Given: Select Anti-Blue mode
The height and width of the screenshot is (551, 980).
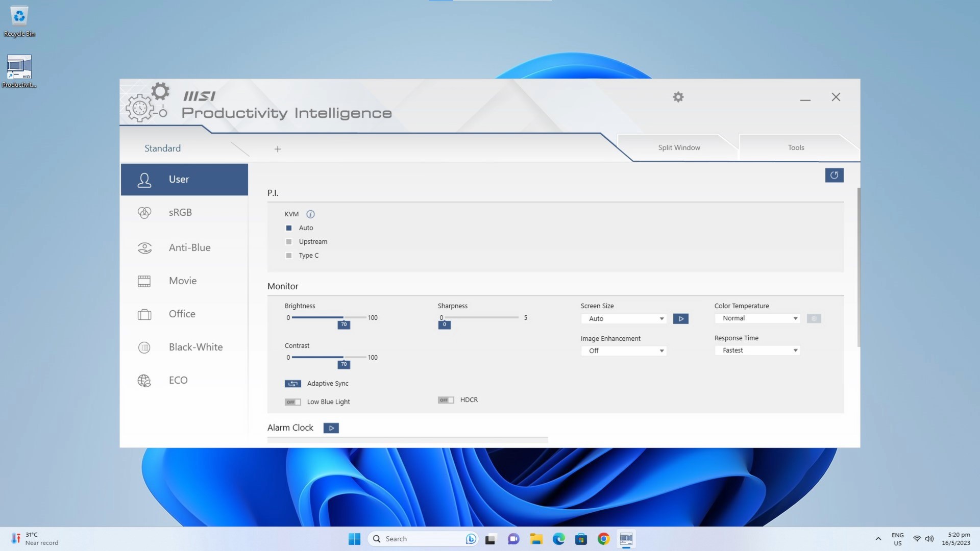Looking at the screenshot, I should click(184, 247).
